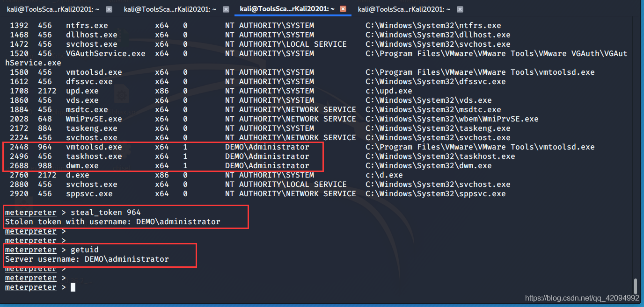Click meterpreter prompt before getuid command

tap(31, 250)
